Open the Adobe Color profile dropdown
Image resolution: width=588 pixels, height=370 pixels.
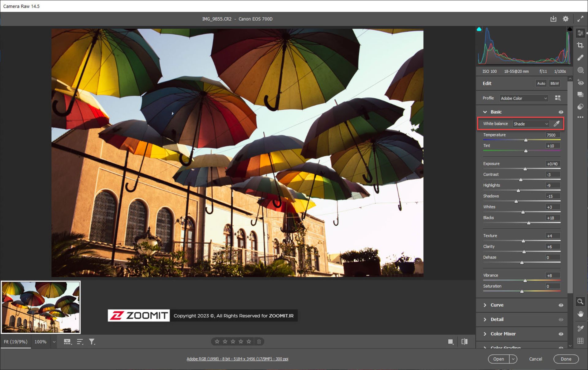coord(524,98)
